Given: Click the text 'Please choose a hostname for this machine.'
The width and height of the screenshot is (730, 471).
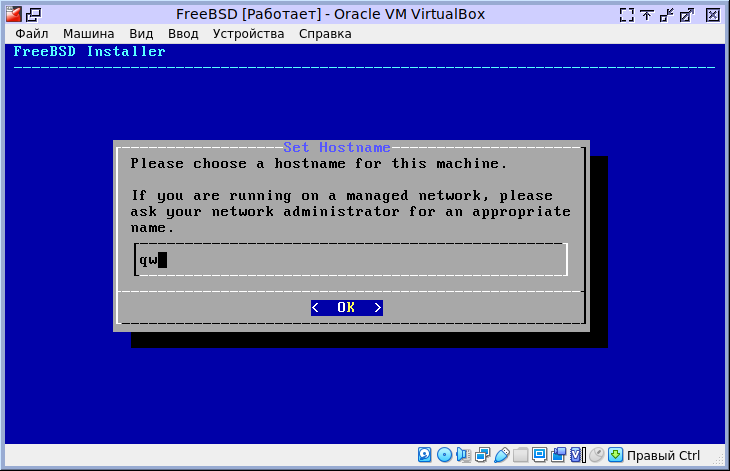Looking at the screenshot, I should (319, 163).
